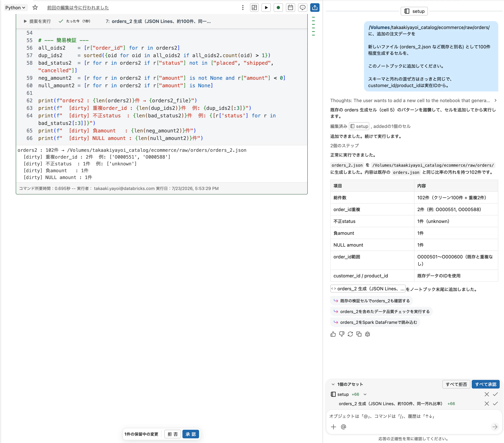This screenshot has height=443, width=504.
Task: Regenerate the assistant response
Action: click(350, 334)
